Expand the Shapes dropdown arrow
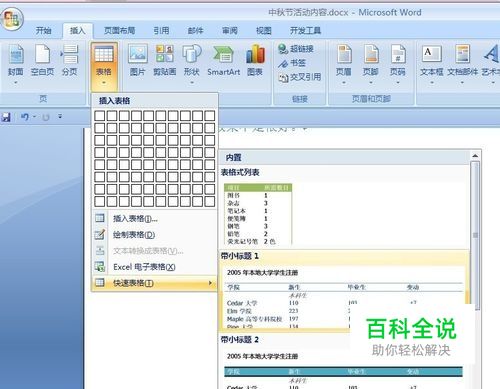500x389 pixels. click(x=192, y=83)
